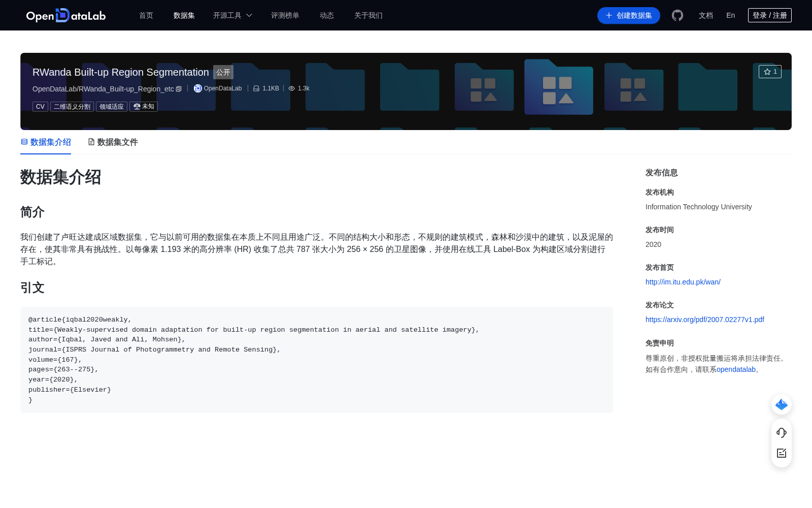The width and height of the screenshot is (812, 508).
Task: Expand the 开源工具 dropdown menu
Action: point(232,15)
